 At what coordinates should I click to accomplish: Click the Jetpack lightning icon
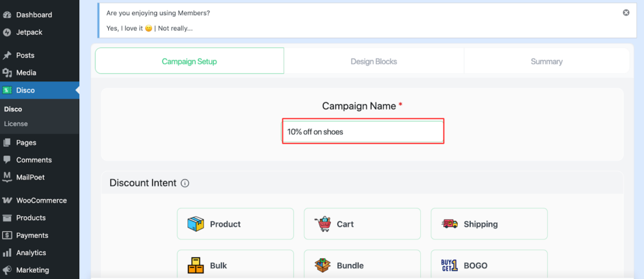point(7,32)
